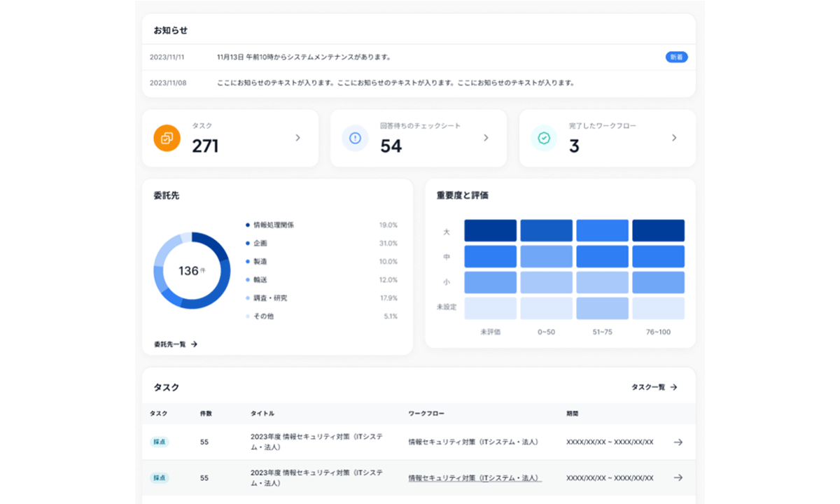Image resolution: width=840 pixels, height=504 pixels.
Task: Click the announcement dated 2023/11/08
Action: click(x=395, y=82)
